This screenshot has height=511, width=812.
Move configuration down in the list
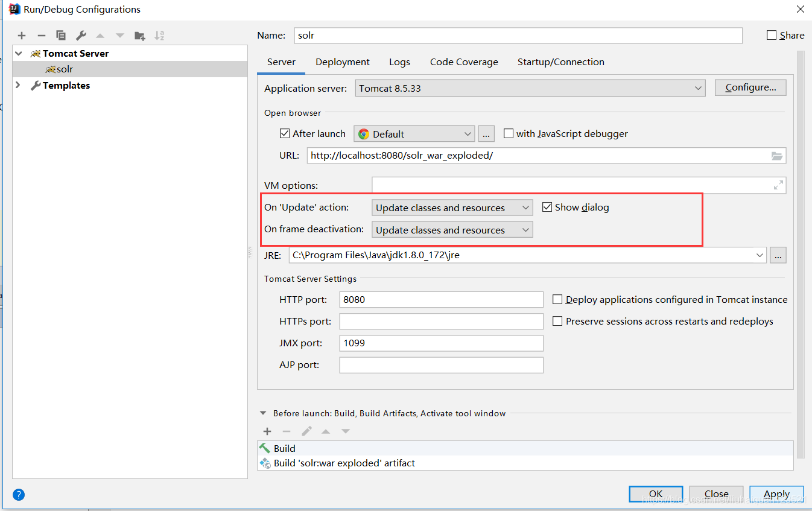coord(120,36)
